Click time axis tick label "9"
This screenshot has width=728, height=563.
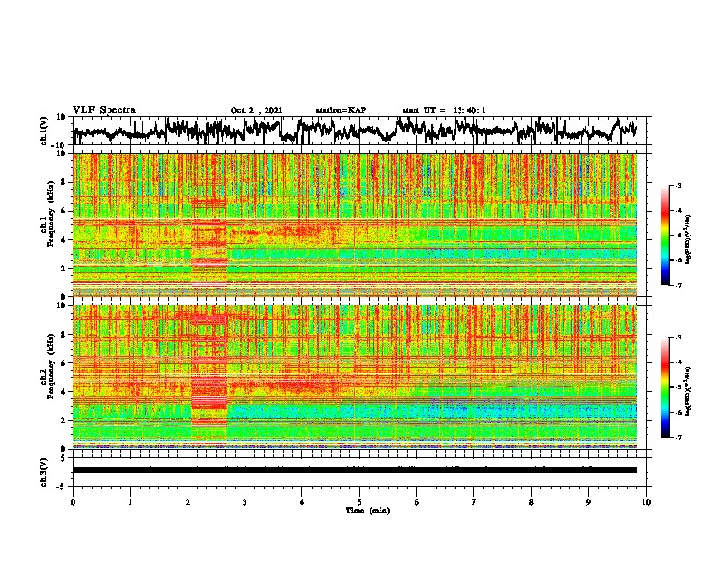click(x=588, y=502)
